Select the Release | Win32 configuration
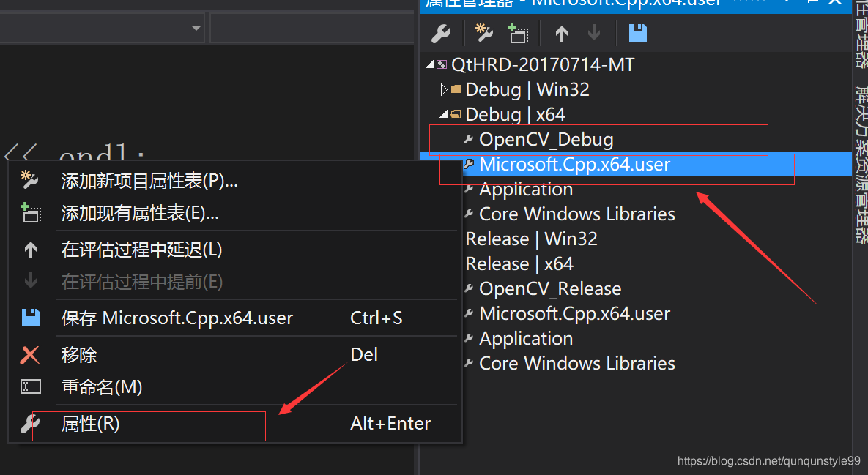Viewport: 868px width, 475px height. [x=532, y=239]
